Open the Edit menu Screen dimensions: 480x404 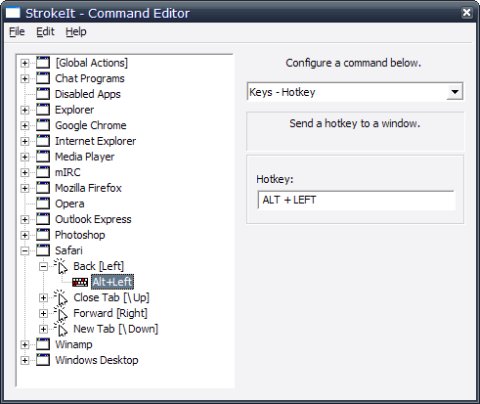coord(45,32)
